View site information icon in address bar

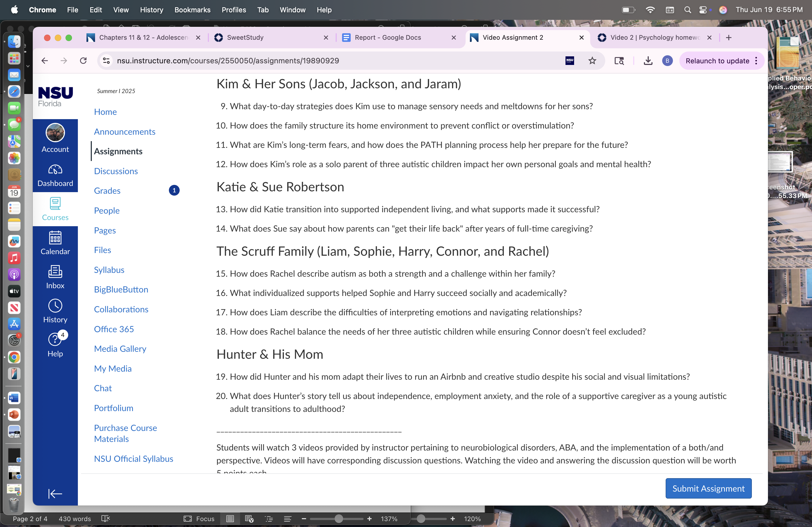(x=106, y=61)
